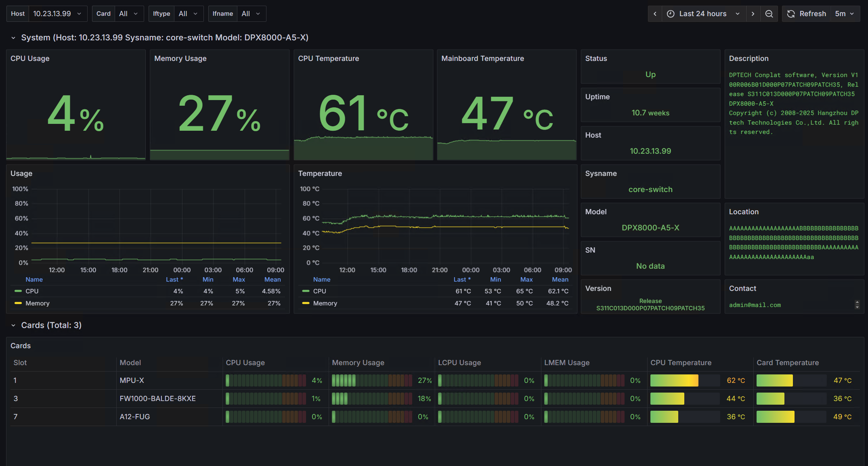Image resolution: width=868 pixels, height=466 pixels.
Task: Open the Ifname All variable dropdown
Action: point(251,14)
